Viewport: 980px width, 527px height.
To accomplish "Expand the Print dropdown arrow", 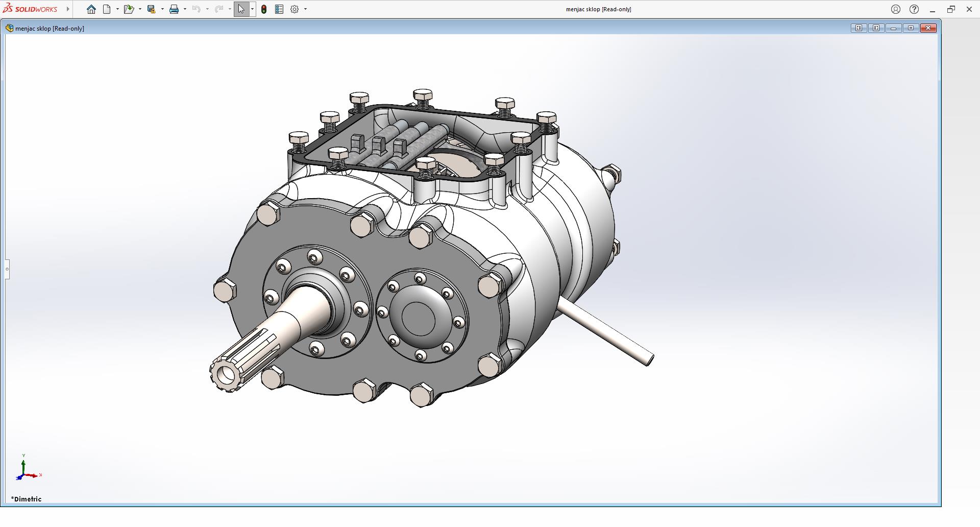I will tap(185, 9).
